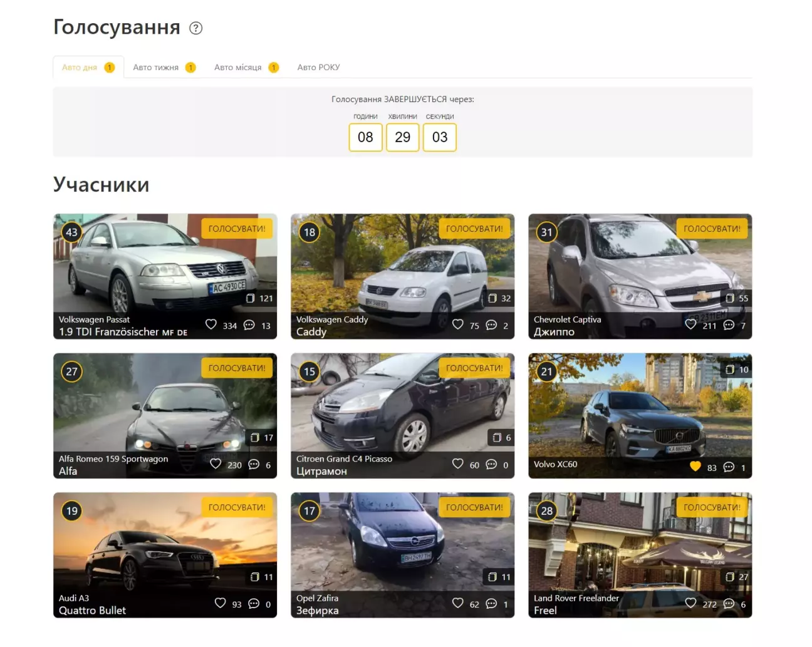Like the Opel Zafira heart icon
This screenshot has height=647, width=812.
pos(458,603)
